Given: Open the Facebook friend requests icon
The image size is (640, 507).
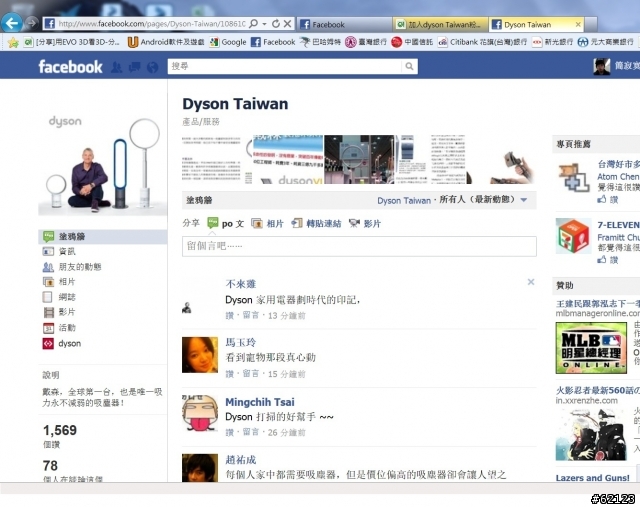Looking at the screenshot, I should click(x=116, y=67).
